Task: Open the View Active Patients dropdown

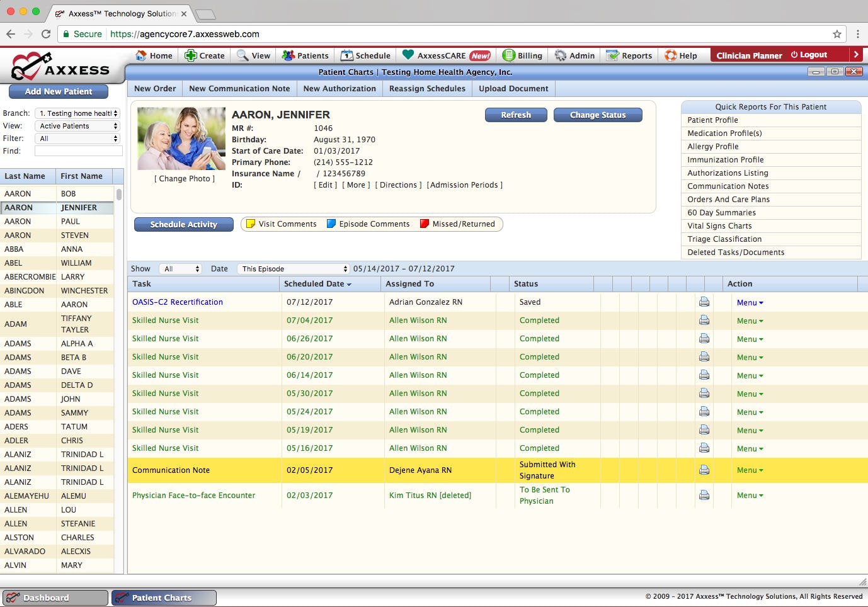Action: click(x=77, y=126)
